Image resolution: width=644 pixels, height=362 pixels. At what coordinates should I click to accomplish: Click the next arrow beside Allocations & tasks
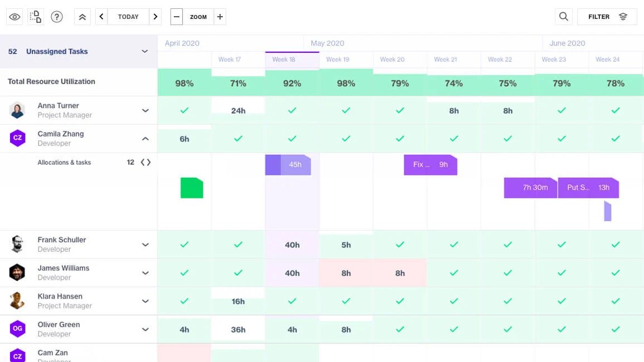pos(148,162)
